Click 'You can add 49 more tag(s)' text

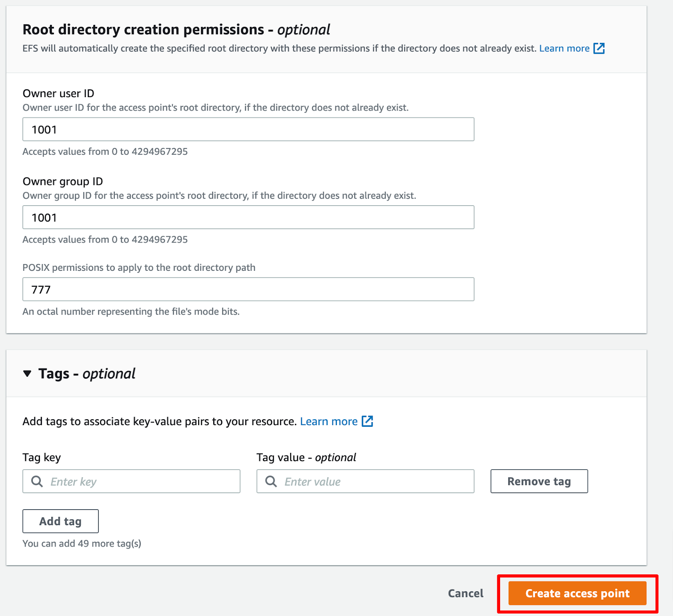coord(82,543)
